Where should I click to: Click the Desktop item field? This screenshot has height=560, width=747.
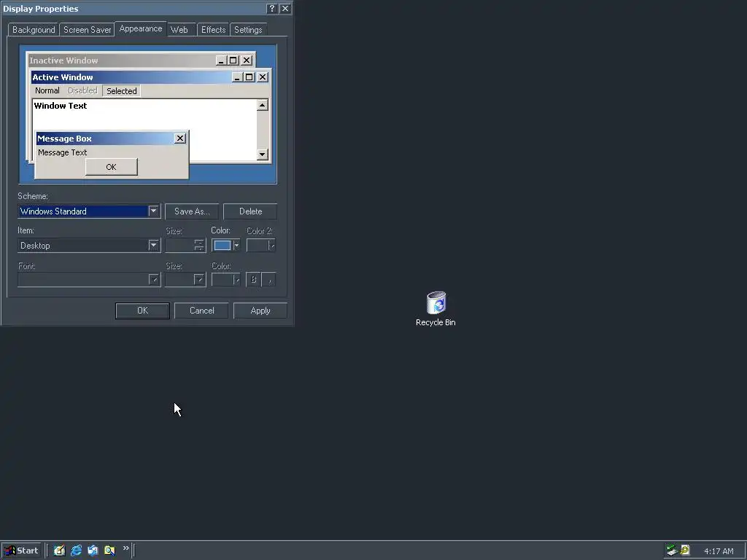(x=83, y=245)
